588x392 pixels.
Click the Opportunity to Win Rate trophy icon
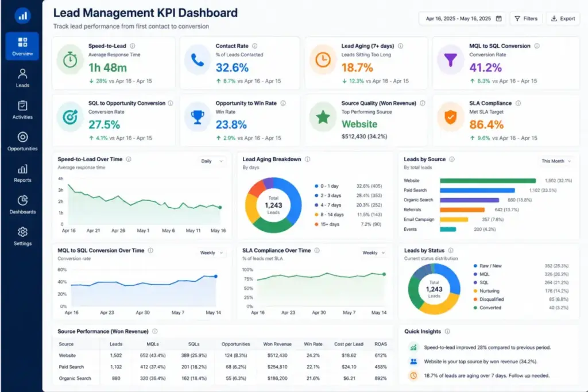[x=198, y=117]
